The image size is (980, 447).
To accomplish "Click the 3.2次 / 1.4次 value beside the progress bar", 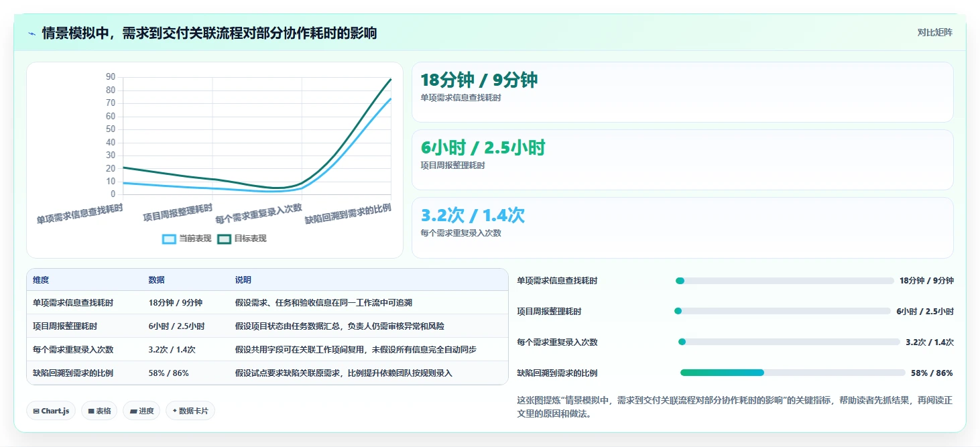I will (x=930, y=342).
